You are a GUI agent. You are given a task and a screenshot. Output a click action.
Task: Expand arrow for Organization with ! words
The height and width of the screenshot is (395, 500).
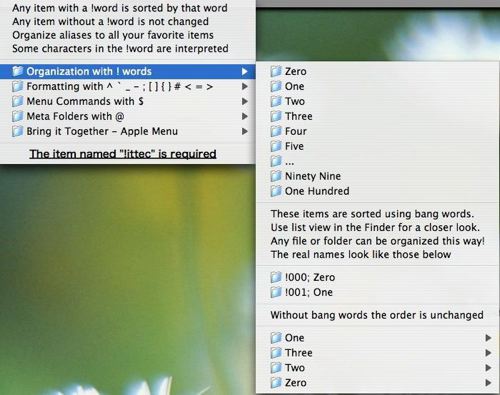click(x=245, y=71)
